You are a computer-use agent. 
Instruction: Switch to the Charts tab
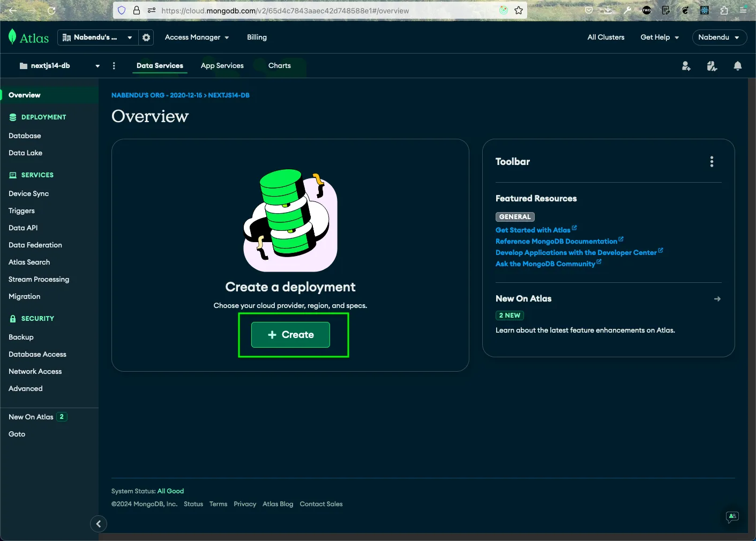[x=280, y=66]
